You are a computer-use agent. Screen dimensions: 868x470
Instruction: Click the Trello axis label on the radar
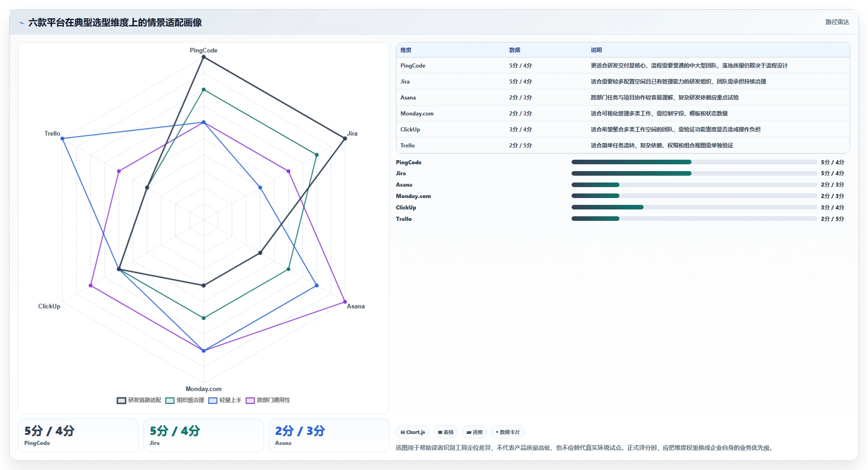(52, 133)
